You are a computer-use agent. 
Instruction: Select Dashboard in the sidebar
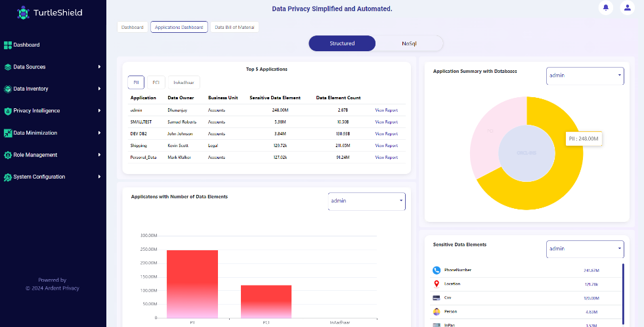coord(27,45)
